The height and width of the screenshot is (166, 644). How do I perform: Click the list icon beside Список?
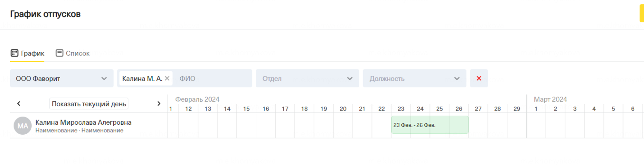[x=60, y=53]
